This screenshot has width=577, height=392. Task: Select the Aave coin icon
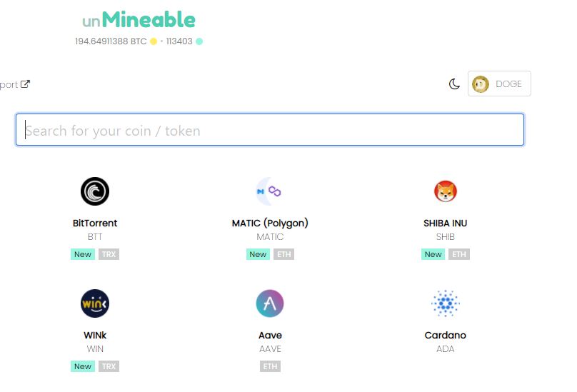[270, 303]
